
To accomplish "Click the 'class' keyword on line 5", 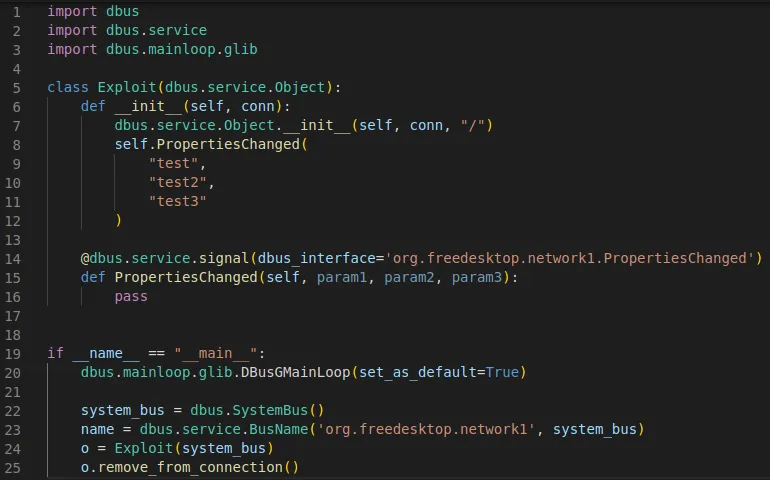I will 68,87.
